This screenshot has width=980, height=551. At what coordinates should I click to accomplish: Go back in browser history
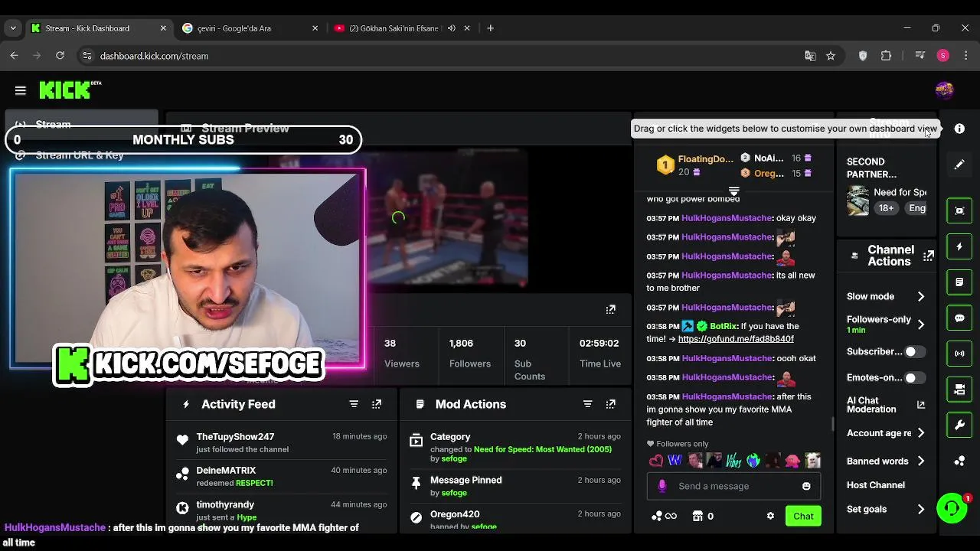click(14, 56)
